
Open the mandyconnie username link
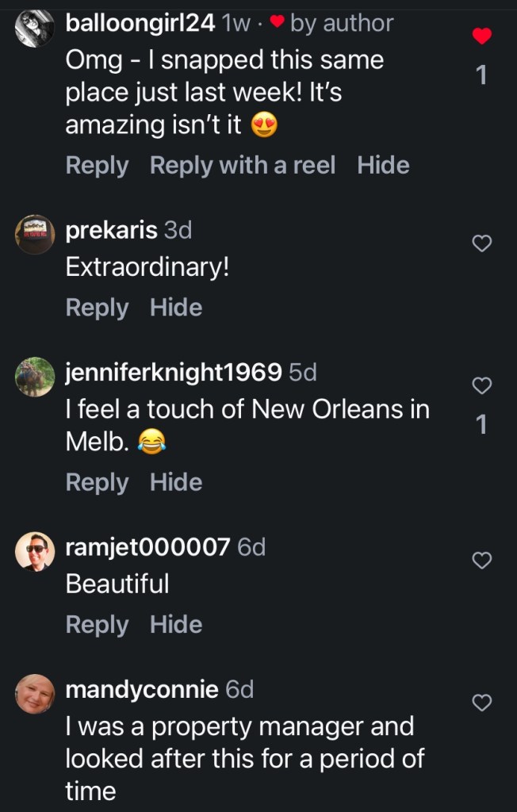coord(142,690)
